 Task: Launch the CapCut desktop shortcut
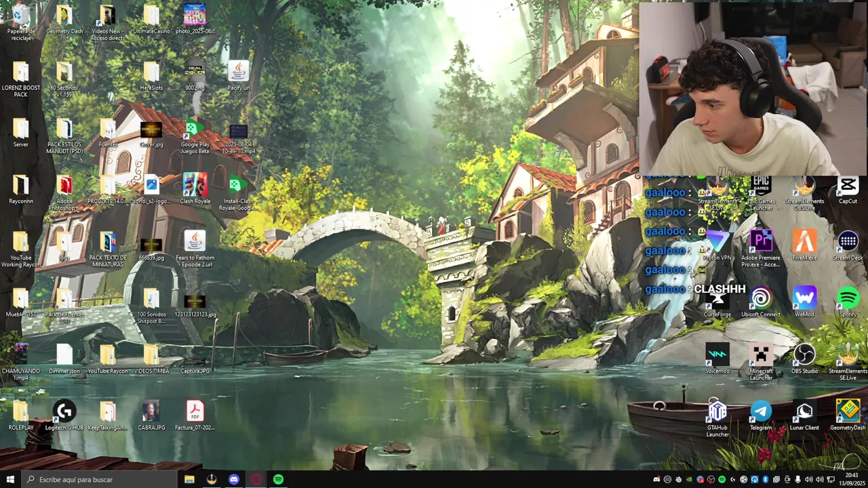848,189
